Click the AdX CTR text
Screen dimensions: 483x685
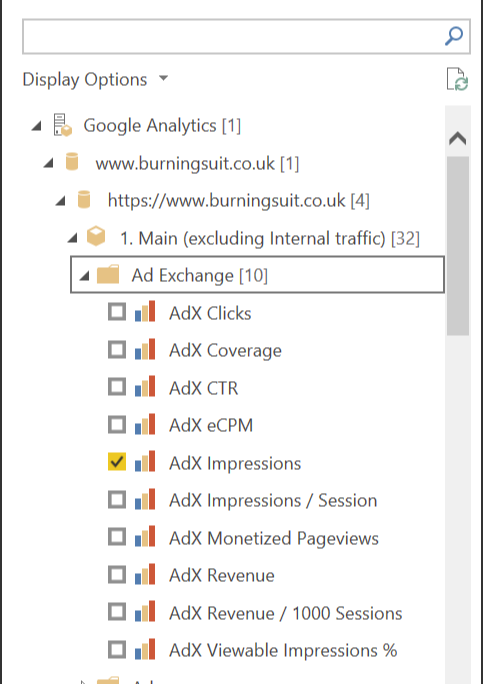tap(204, 388)
